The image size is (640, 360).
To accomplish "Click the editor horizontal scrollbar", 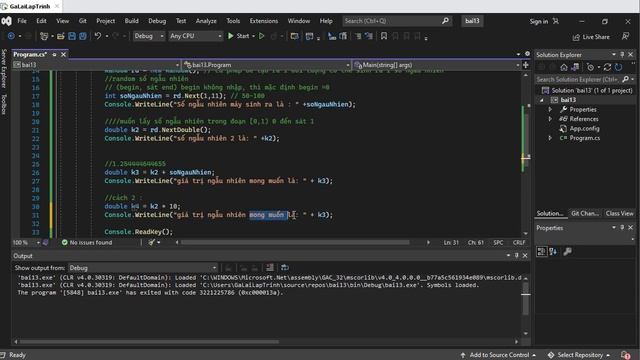I will [x=295, y=242].
